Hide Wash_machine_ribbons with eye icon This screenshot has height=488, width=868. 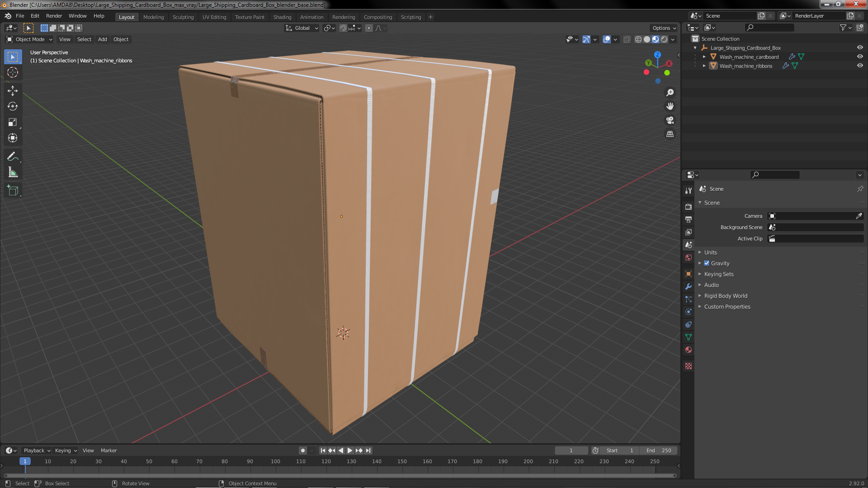pyautogui.click(x=860, y=66)
